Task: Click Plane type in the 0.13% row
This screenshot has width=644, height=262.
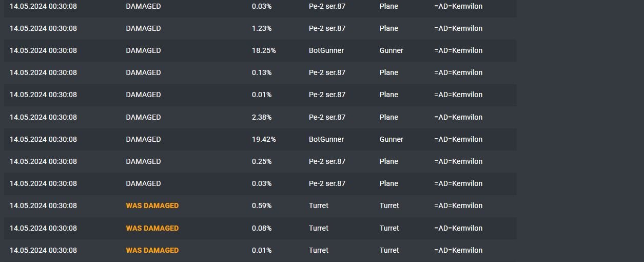Action: click(389, 72)
